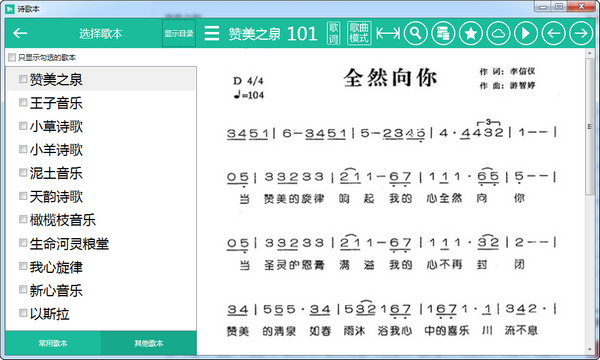Toggle the 歌词 lyrics view icon
The image size is (600, 360).
tap(333, 33)
